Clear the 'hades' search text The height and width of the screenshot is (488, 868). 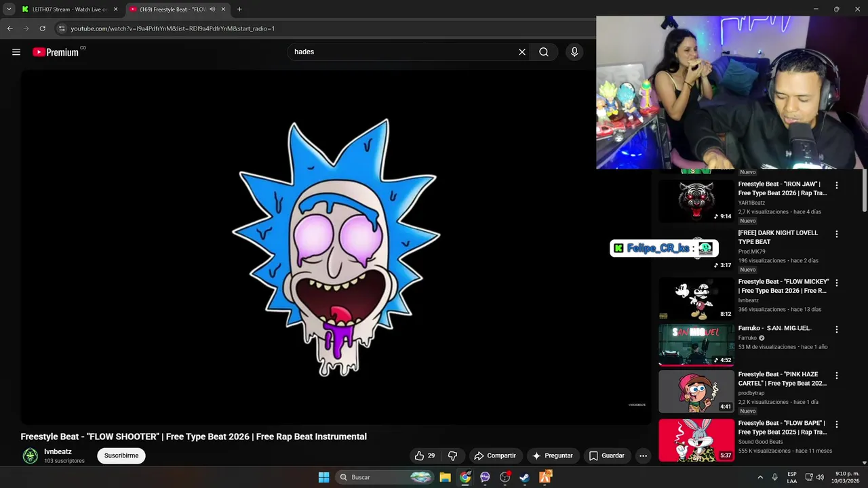(x=522, y=52)
